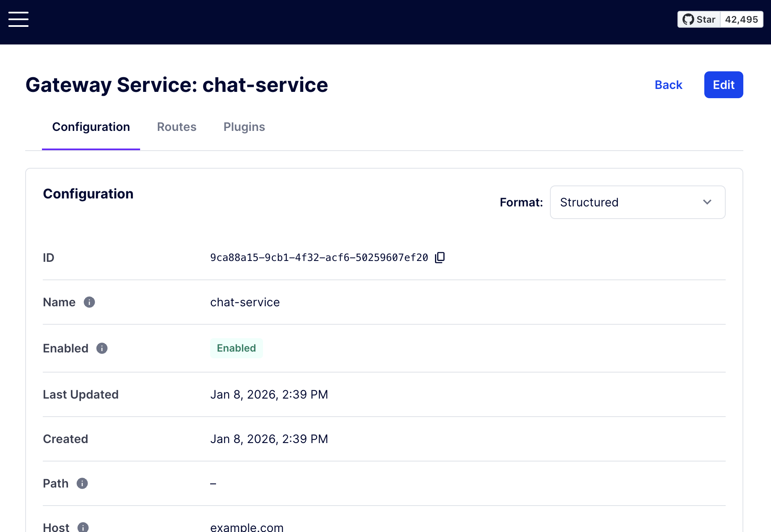This screenshot has height=532, width=771.
Task: Click the chevron arrow in Format selector
Action: coord(707,202)
